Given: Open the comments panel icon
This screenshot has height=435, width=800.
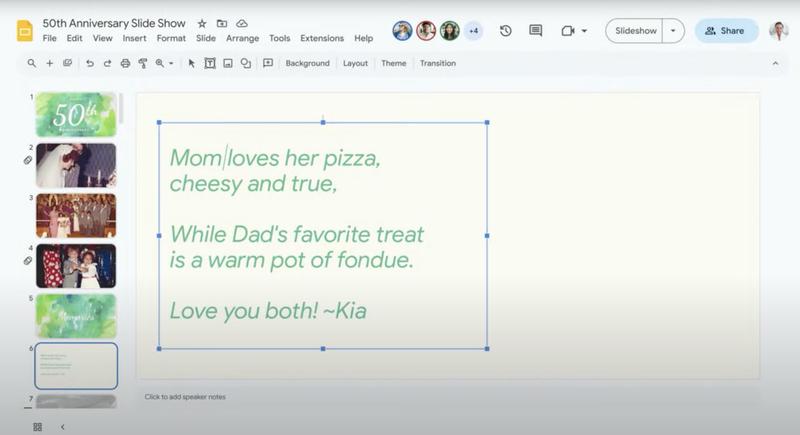Looking at the screenshot, I should (x=535, y=31).
